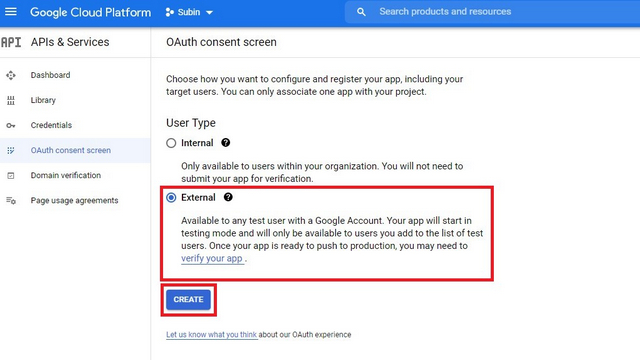The width and height of the screenshot is (640, 360).
Task: Click the API logo icon
Action: [11, 42]
